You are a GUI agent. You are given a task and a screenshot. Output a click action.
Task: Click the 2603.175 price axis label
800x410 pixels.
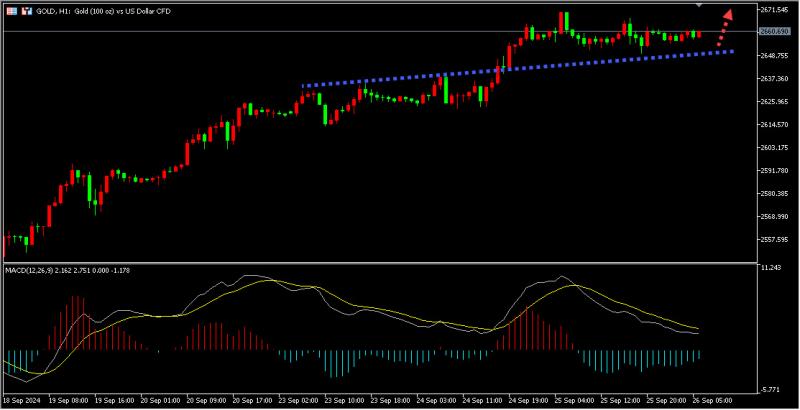[775, 147]
